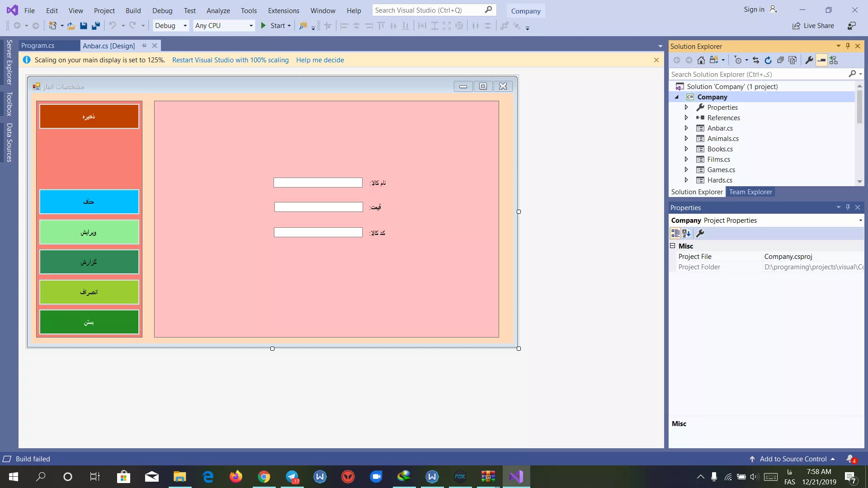This screenshot has height=488, width=868.
Task: Click the Collapse All icon in Solution Explorer
Action: click(x=780, y=60)
